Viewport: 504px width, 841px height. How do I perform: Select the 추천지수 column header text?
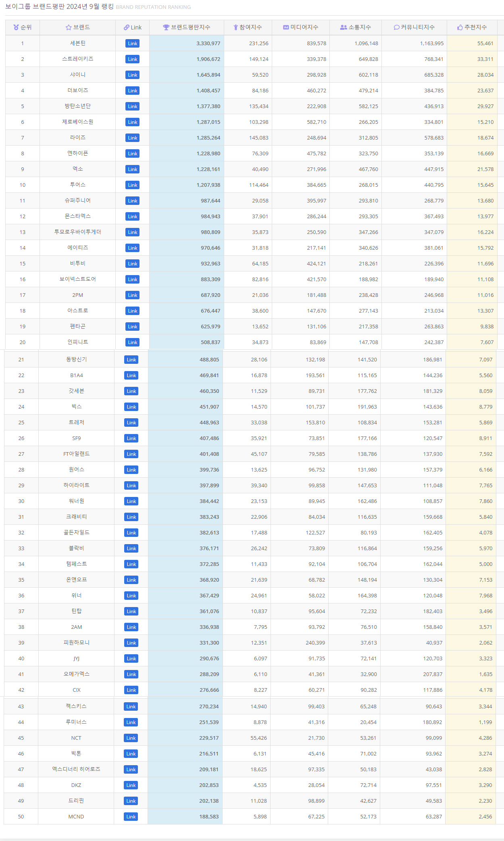click(476, 27)
